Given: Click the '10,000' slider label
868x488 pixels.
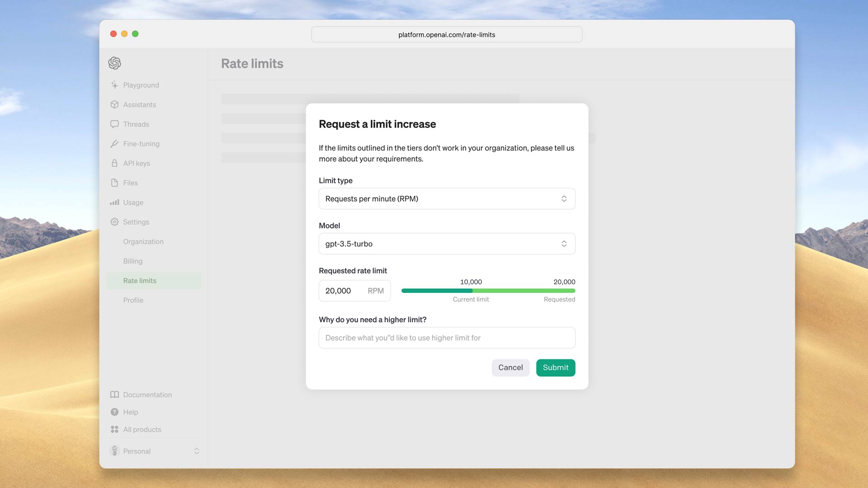Looking at the screenshot, I should (x=471, y=282).
